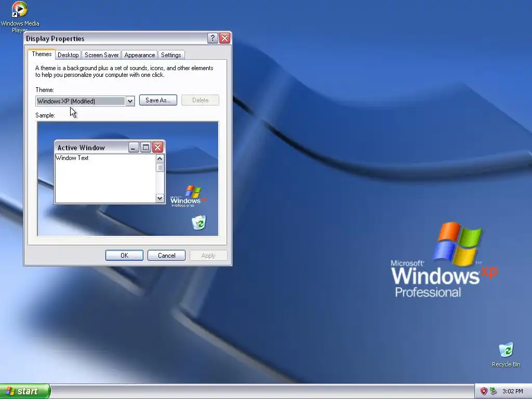Click the sample window scroll down arrow
This screenshot has width=532, height=399.
pyautogui.click(x=160, y=198)
